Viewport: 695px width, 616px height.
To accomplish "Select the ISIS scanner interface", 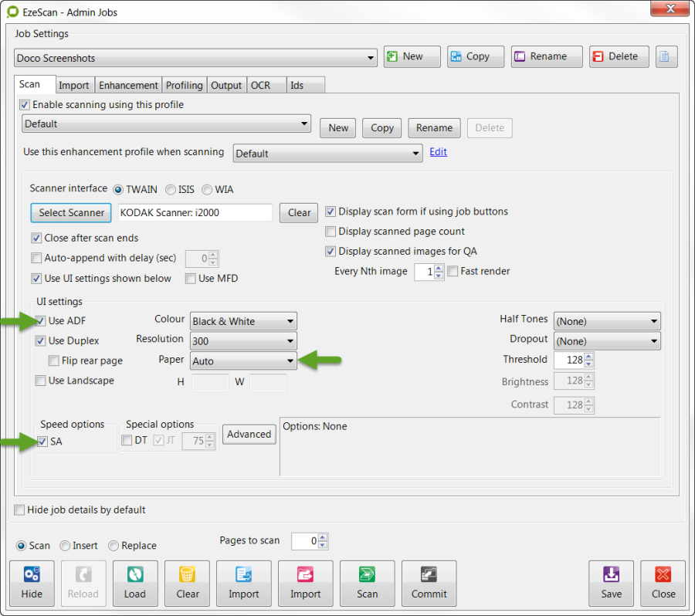I will (x=170, y=189).
